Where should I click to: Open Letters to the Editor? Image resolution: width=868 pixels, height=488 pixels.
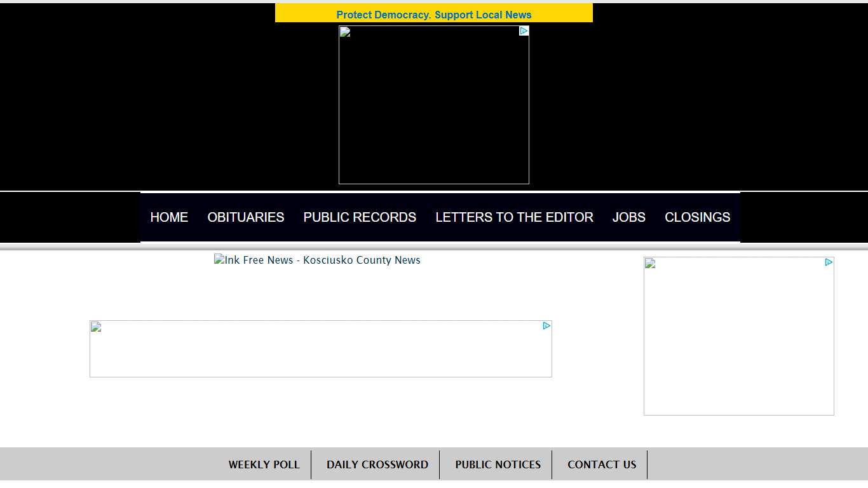pyautogui.click(x=514, y=217)
